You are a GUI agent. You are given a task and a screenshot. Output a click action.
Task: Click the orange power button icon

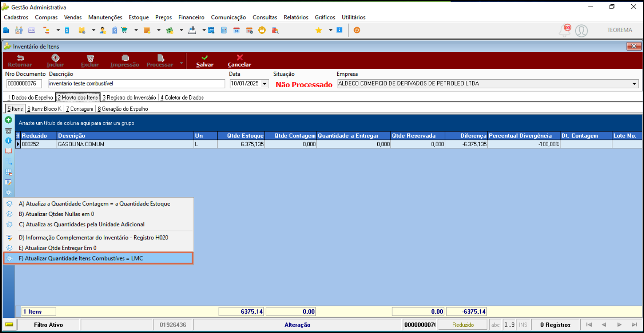click(357, 30)
